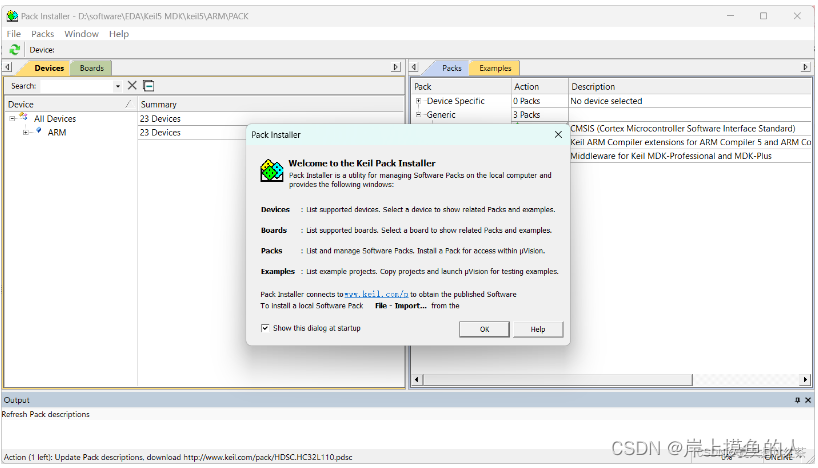Switch to the Devices tab
Image resolution: width=818 pixels, height=468 pixels.
click(x=49, y=68)
